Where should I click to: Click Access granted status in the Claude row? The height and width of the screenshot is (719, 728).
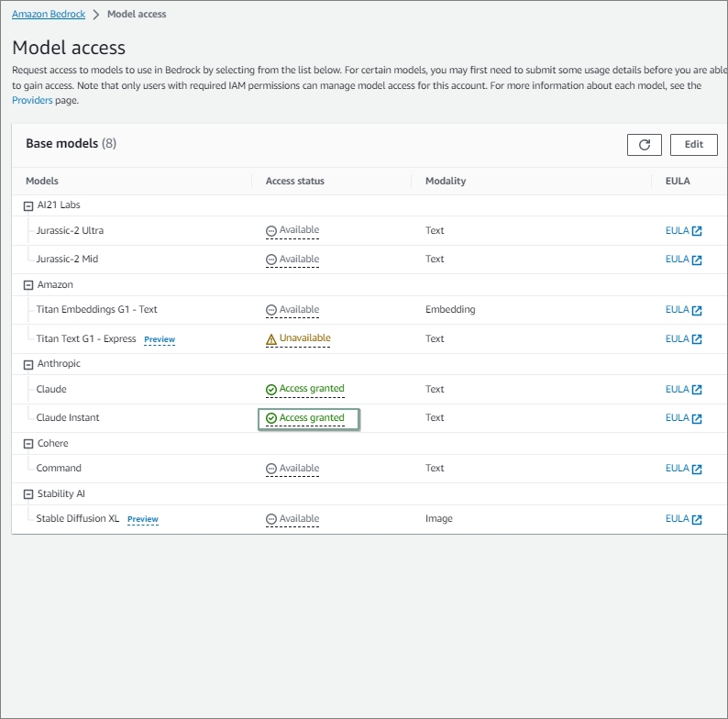[x=305, y=389]
